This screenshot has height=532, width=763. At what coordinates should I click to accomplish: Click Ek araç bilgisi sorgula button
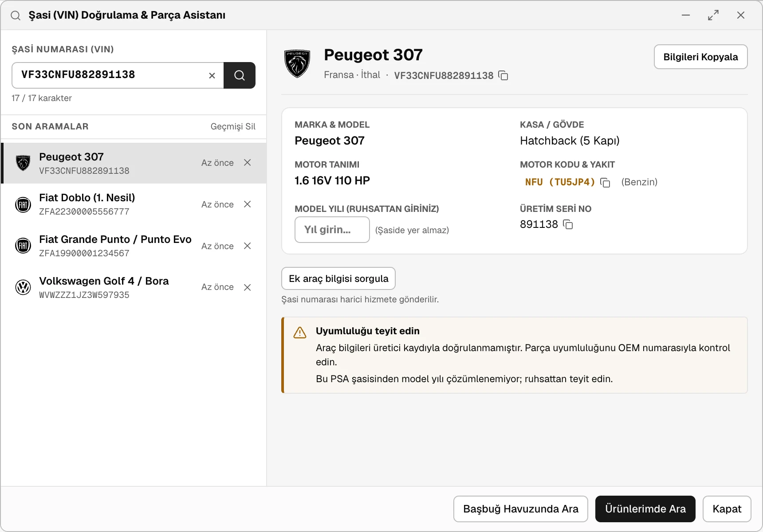(338, 278)
